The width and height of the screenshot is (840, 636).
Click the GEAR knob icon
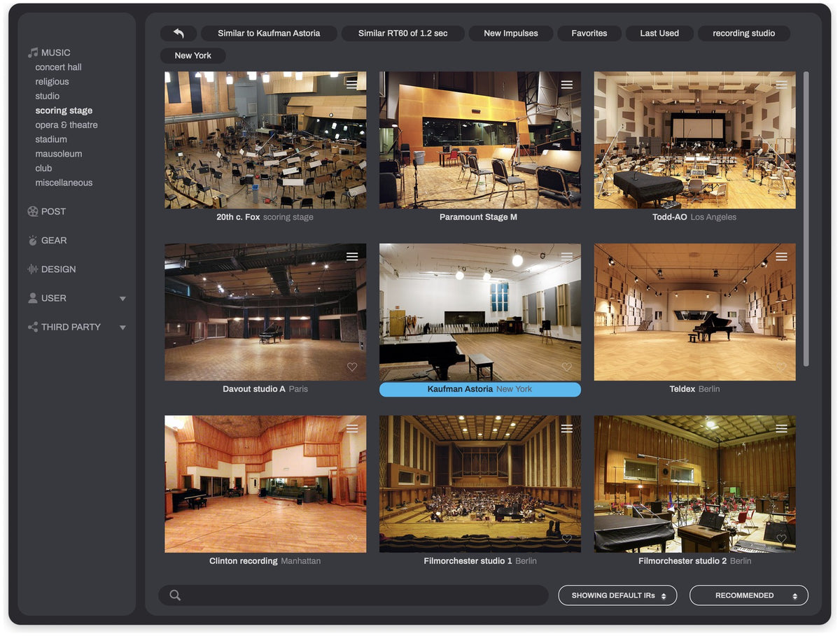click(x=32, y=240)
